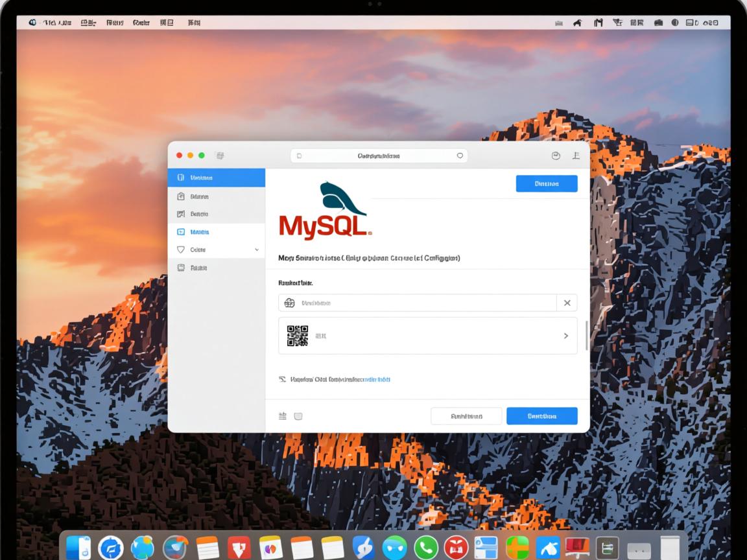Screen dimensions: 747x560
Task: Click the filter sliders icon at dialog bottom left
Action: tap(283, 416)
